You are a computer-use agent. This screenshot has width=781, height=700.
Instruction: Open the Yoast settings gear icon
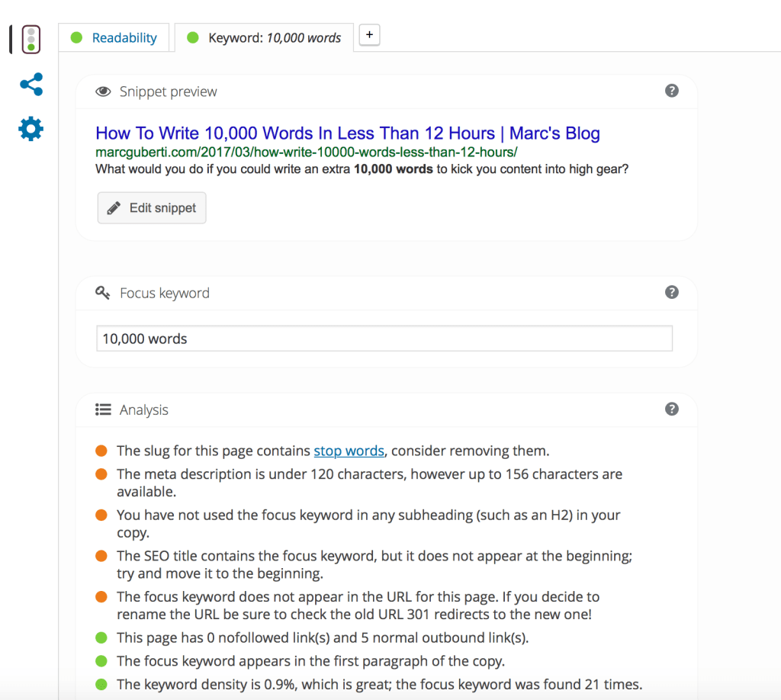pos(31,128)
